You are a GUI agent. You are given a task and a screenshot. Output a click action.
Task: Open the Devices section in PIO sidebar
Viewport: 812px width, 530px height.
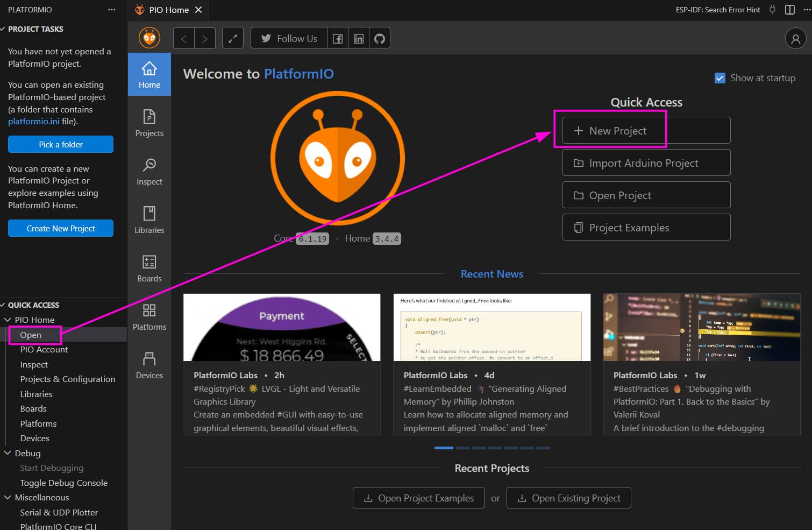pyautogui.click(x=149, y=365)
